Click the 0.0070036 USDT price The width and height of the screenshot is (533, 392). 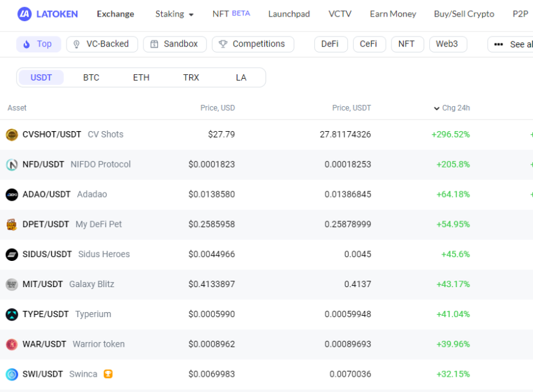350,374
